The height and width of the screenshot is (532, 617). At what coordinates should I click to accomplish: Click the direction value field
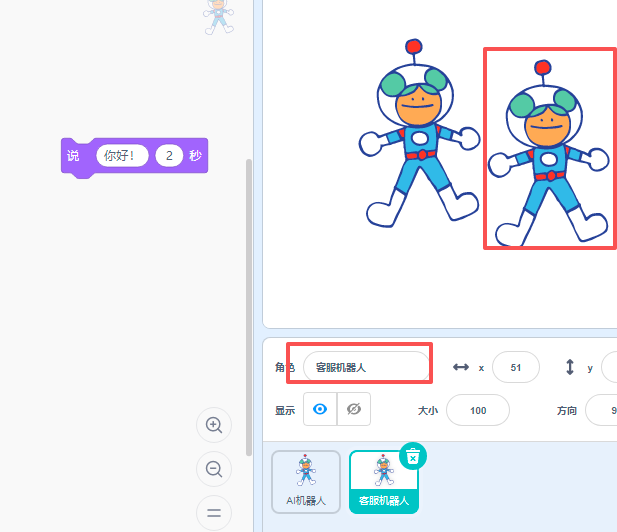click(x=602, y=410)
